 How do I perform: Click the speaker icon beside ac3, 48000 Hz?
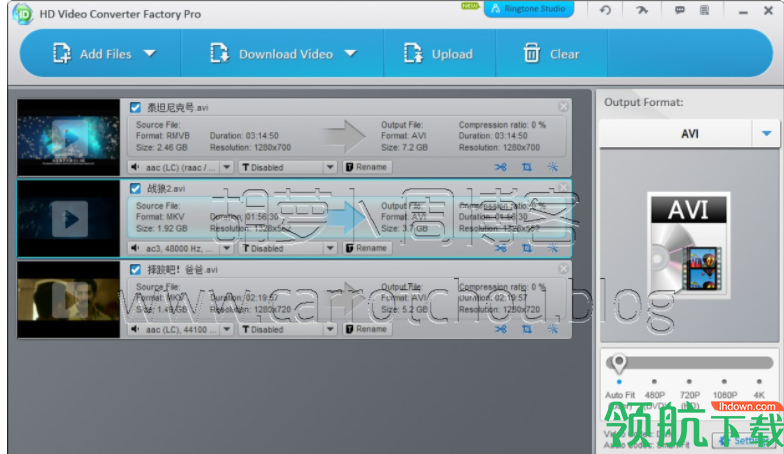(x=135, y=248)
